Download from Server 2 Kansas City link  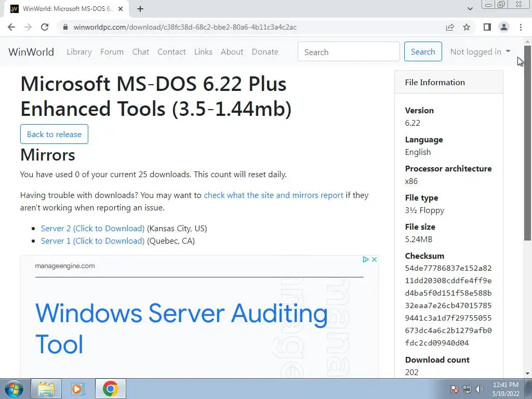(92, 229)
